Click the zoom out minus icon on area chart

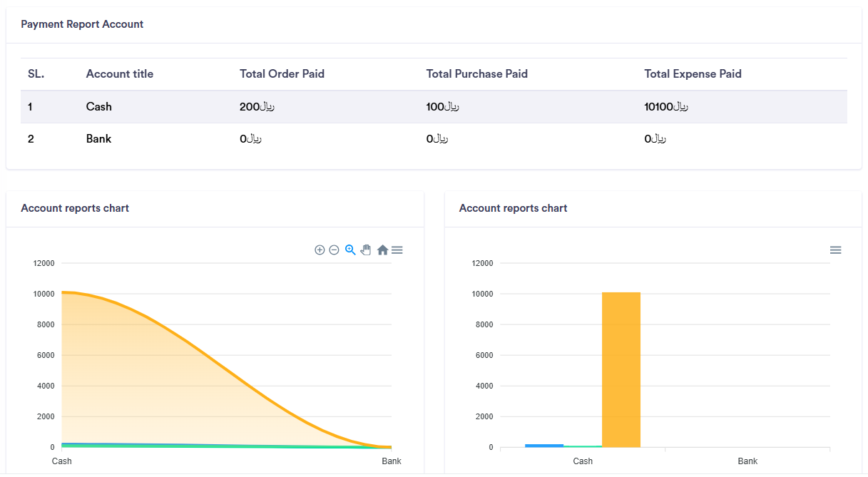(x=334, y=250)
